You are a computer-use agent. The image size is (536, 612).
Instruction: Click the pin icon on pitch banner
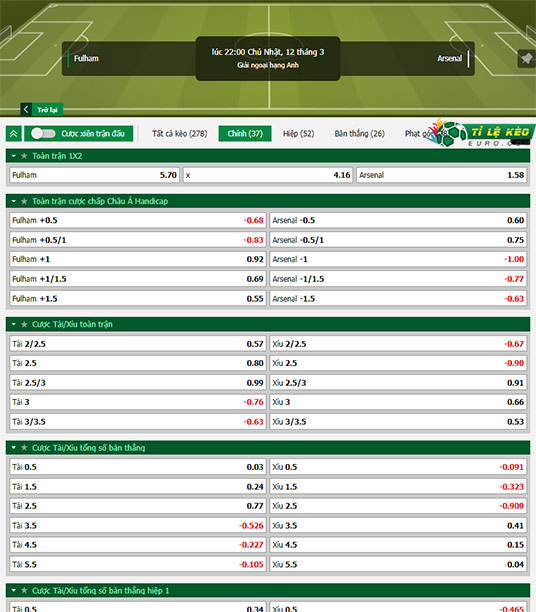[526, 59]
